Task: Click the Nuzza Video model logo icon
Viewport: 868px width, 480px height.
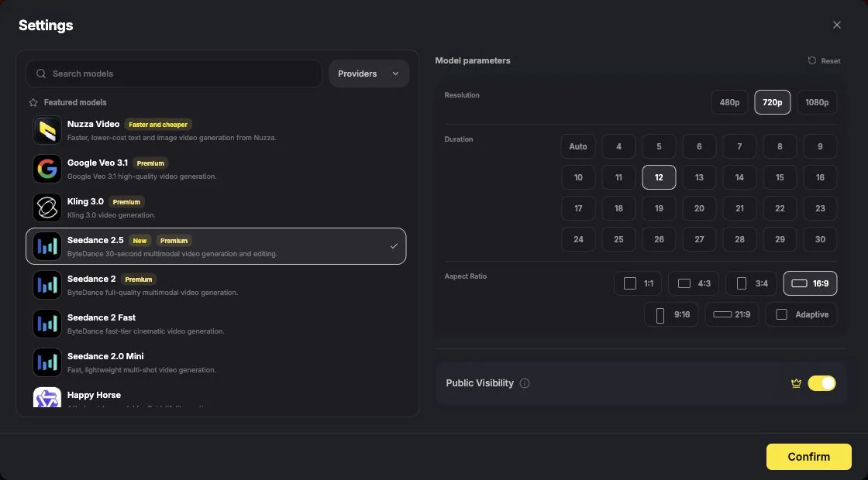Action: pyautogui.click(x=47, y=130)
